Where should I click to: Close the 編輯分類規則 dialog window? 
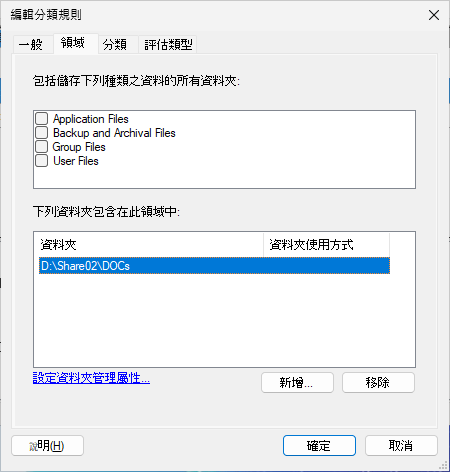click(x=434, y=15)
